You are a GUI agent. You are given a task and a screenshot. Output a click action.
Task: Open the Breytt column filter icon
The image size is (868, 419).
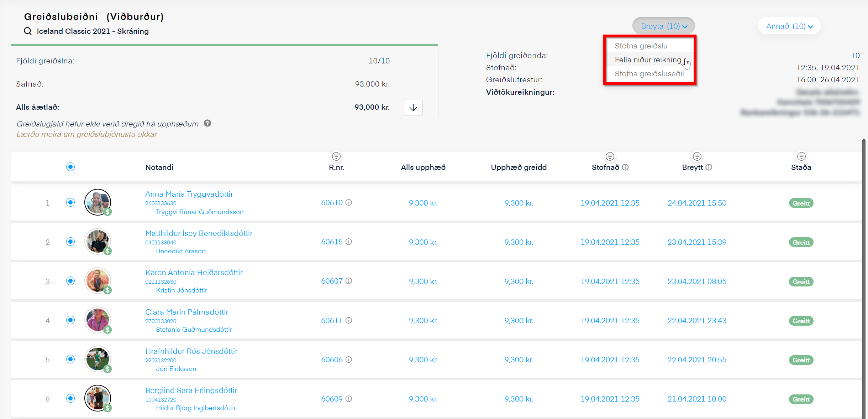tap(697, 156)
